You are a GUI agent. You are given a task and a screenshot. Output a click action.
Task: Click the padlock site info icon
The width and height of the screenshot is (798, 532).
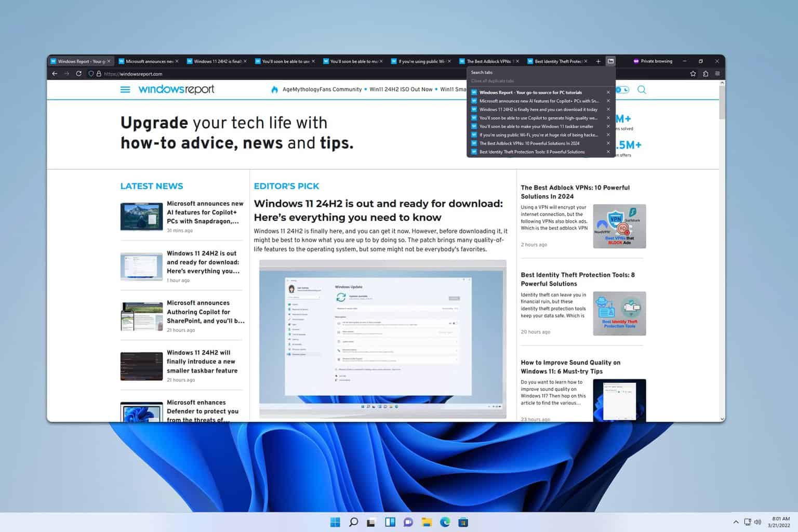99,74
